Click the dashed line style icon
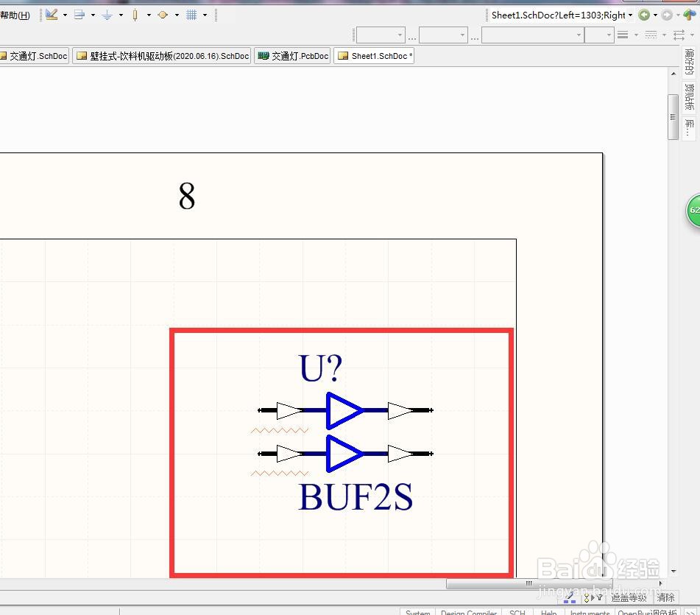The width and height of the screenshot is (700, 615). coord(651,35)
